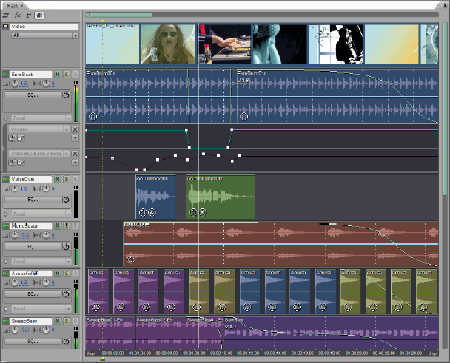Open the automation mode dropdown above SweepBass track

tap(40, 309)
